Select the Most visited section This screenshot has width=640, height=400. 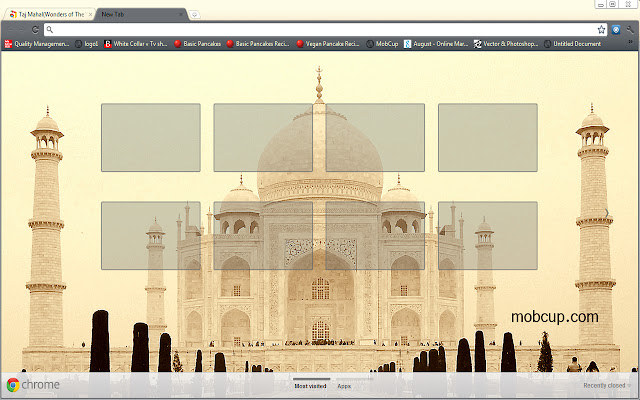tap(310, 386)
